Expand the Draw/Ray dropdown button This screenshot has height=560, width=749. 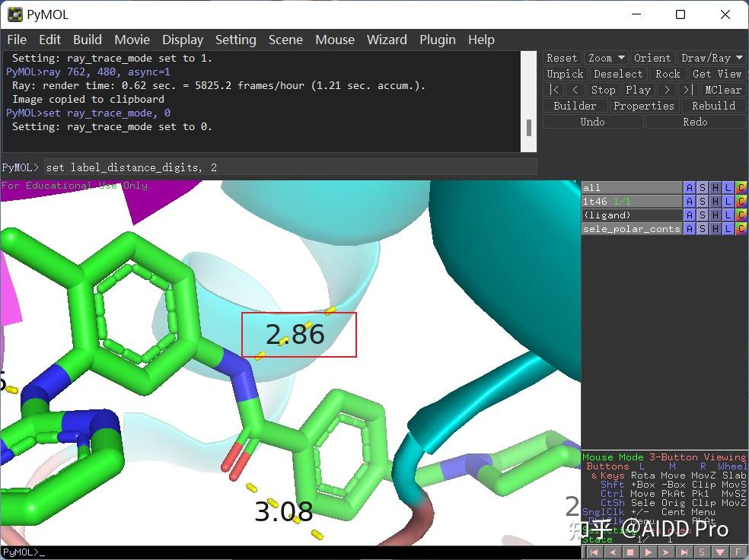click(712, 58)
